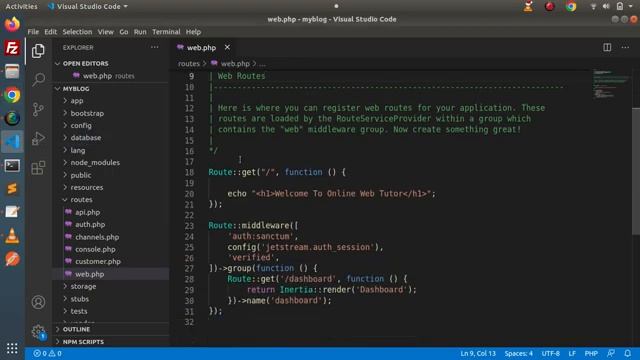Change end of line sequence LF
The width and height of the screenshot is (640, 360).
click(572, 353)
